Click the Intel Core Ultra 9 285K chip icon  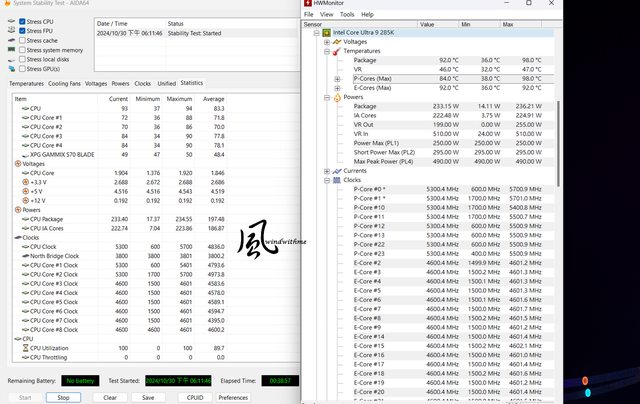coord(327,33)
